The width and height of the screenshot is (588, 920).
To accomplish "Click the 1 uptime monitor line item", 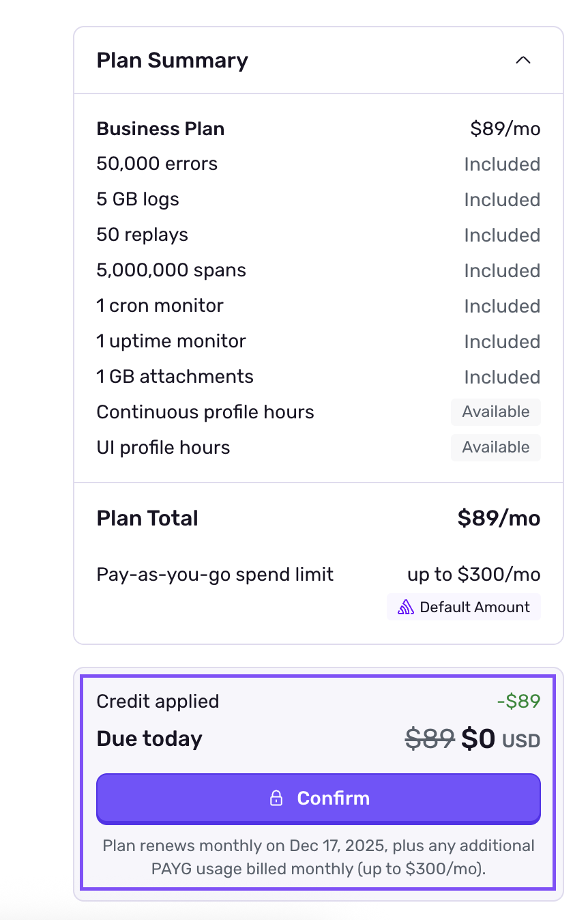I will click(x=171, y=341).
